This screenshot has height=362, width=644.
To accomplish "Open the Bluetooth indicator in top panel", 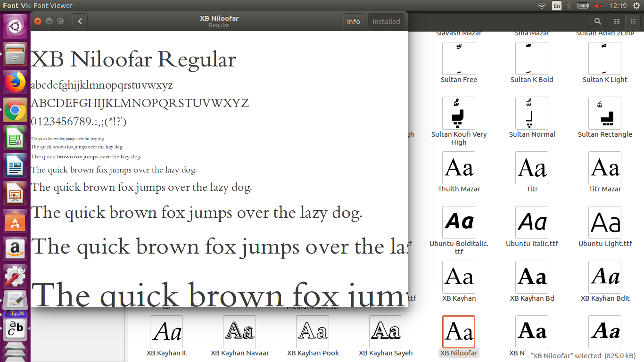I will pyautogui.click(x=569, y=6).
